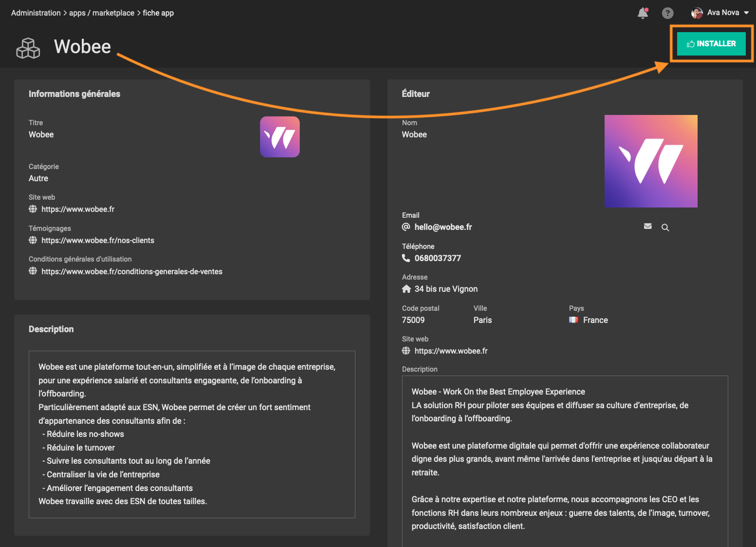
Task: Open the editor's Site web wobee.fr link
Action: coord(451,351)
